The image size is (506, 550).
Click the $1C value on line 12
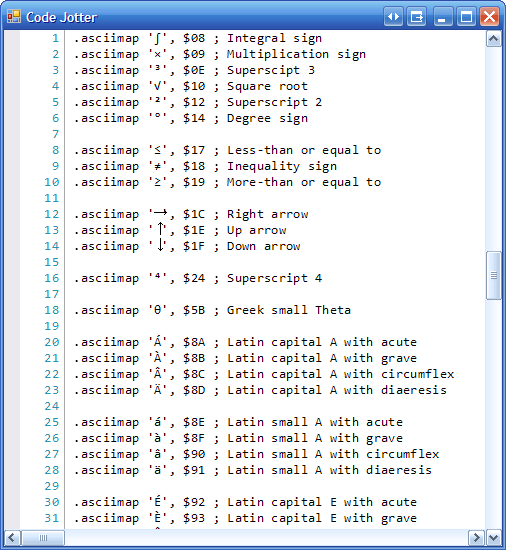pyautogui.click(x=194, y=214)
